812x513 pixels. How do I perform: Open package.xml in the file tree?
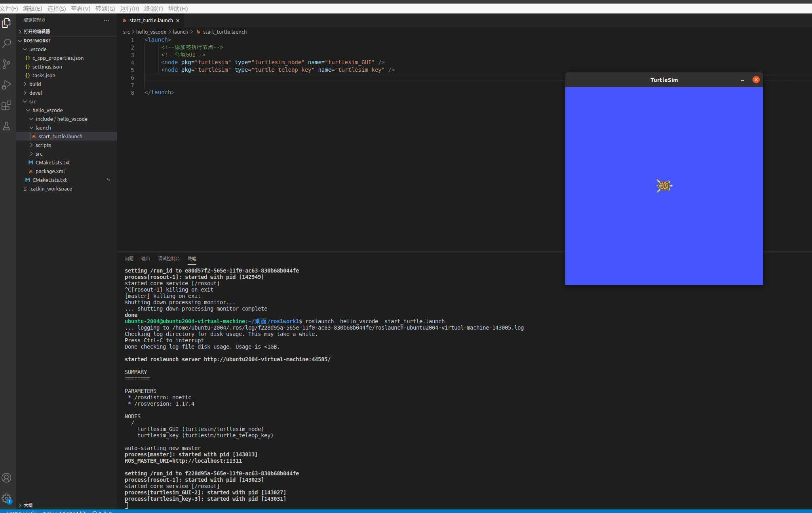(x=50, y=171)
